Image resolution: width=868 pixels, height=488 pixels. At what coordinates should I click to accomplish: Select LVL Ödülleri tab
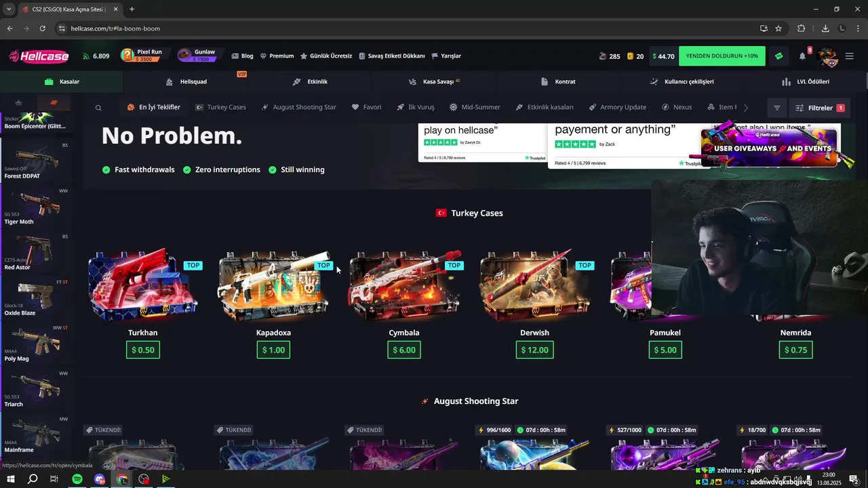pos(805,81)
